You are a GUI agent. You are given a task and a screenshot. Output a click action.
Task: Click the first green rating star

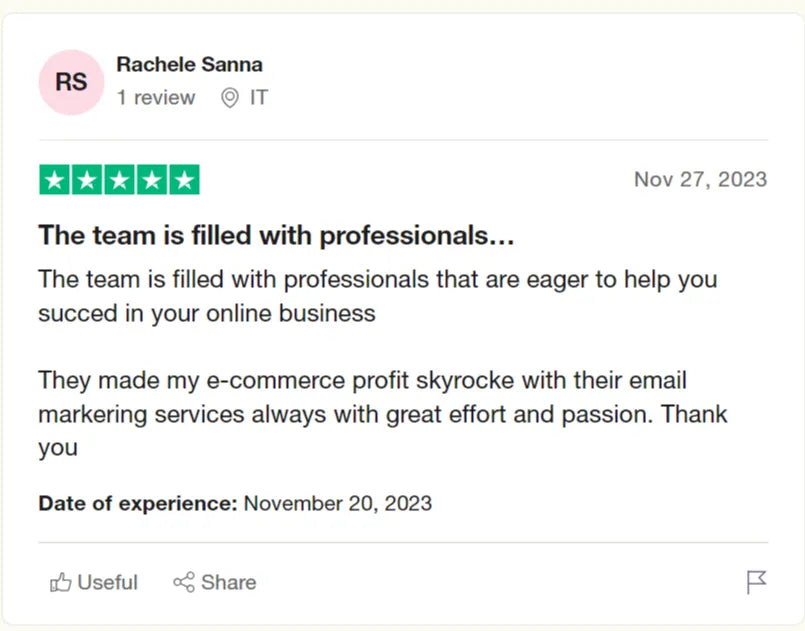(x=55, y=180)
